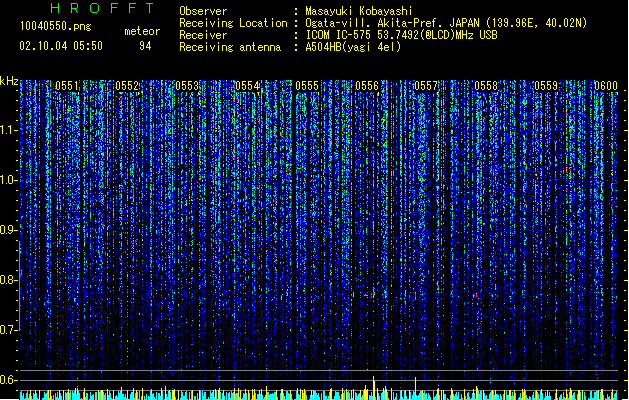The height and width of the screenshot is (400, 629).
Task: Click the 0557 time marker
Action: pyautogui.click(x=426, y=86)
